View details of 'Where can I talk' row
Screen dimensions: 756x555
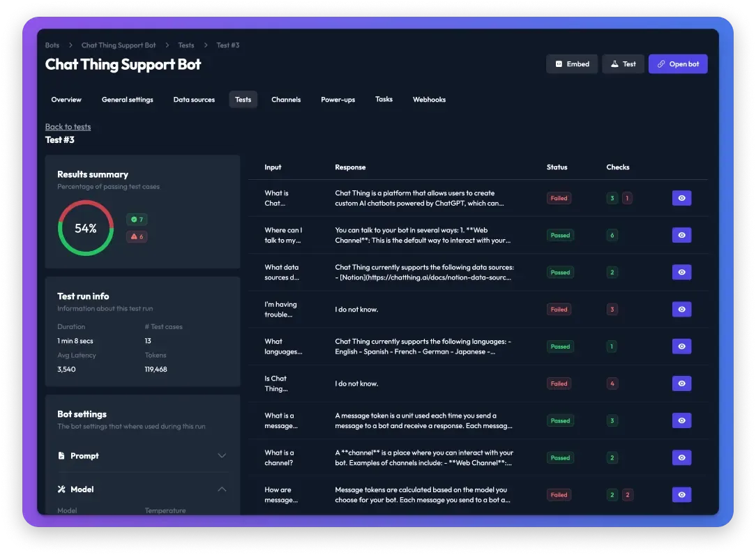point(682,235)
